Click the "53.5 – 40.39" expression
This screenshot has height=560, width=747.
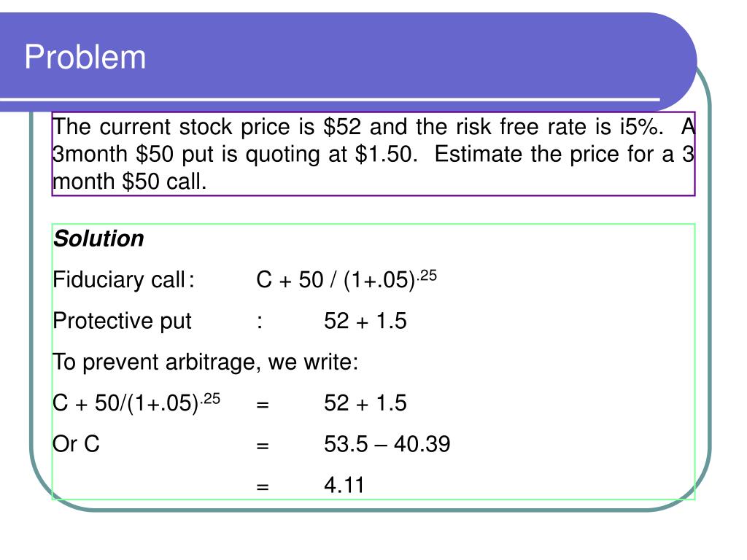pos(387,444)
